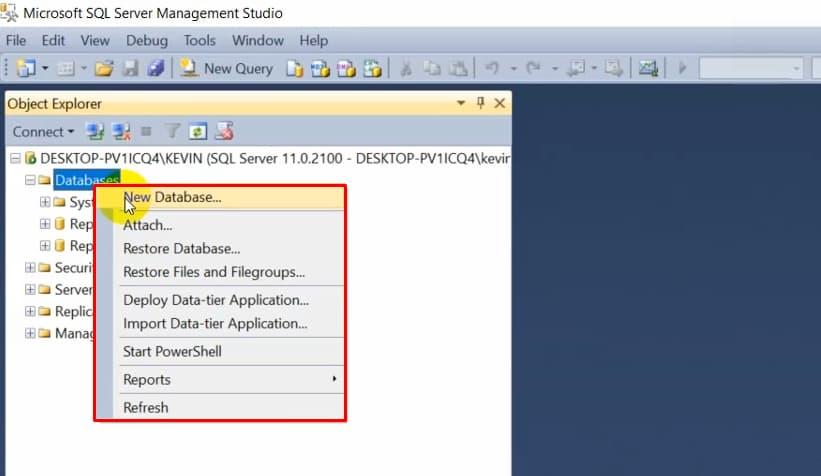This screenshot has width=821, height=476.
Task: Expand the System Databases folder node
Action: 45,202
